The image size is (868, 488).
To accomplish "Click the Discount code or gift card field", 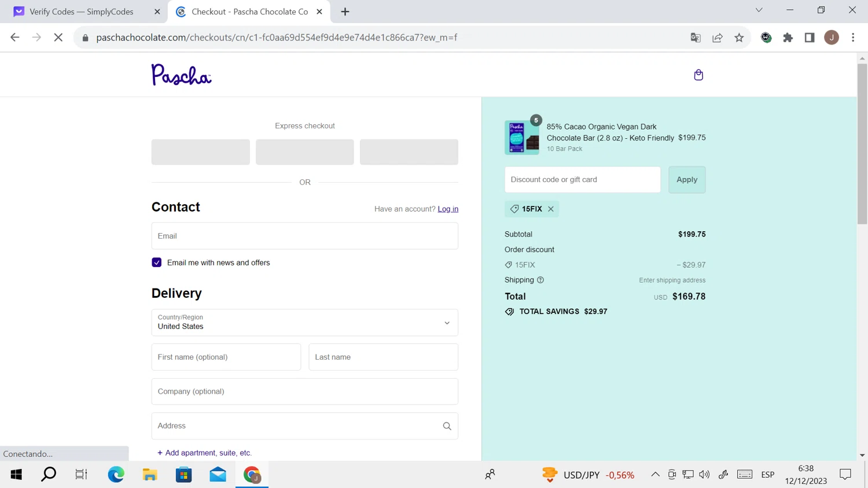I will click(x=583, y=180).
